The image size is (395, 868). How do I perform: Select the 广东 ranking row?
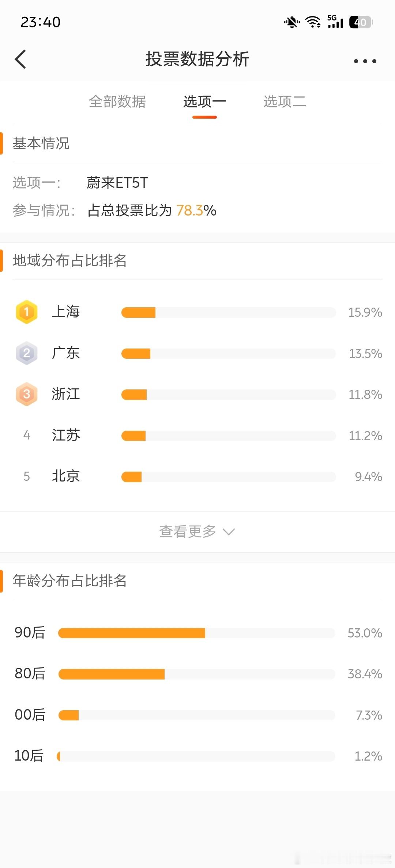pyautogui.click(x=197, y=353)
